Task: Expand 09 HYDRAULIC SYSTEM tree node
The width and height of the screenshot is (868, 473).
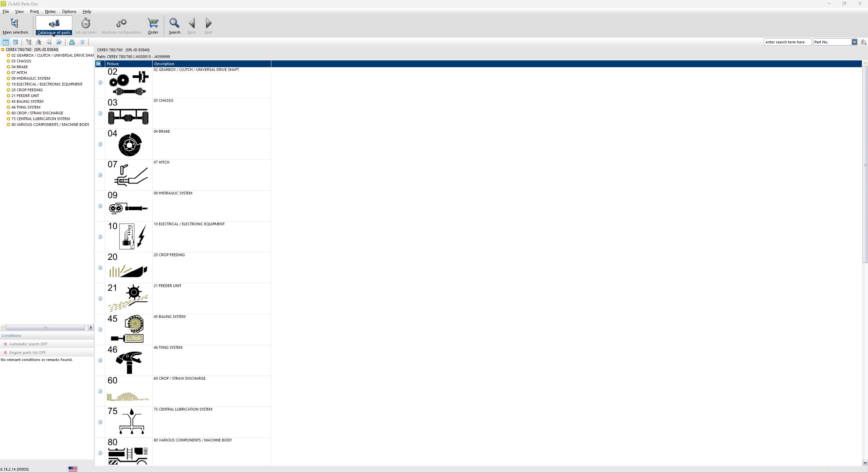Action: click(x=8, y=78)
